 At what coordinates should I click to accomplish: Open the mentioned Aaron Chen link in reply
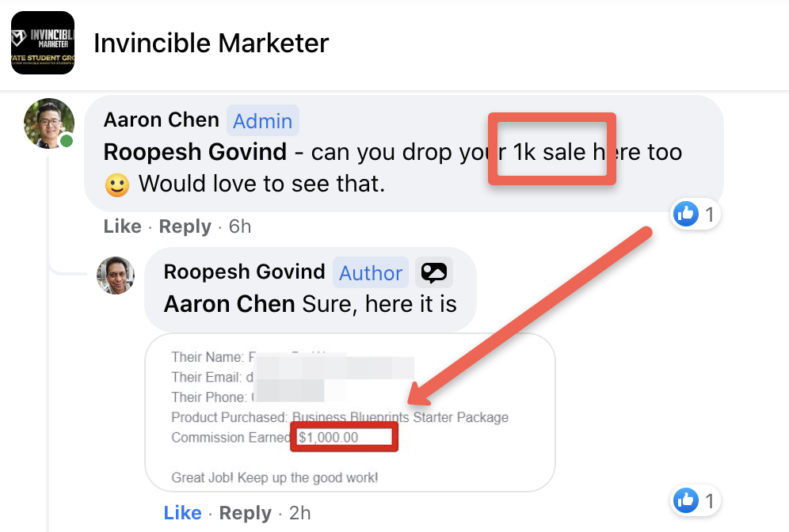[x=230, y=304]
